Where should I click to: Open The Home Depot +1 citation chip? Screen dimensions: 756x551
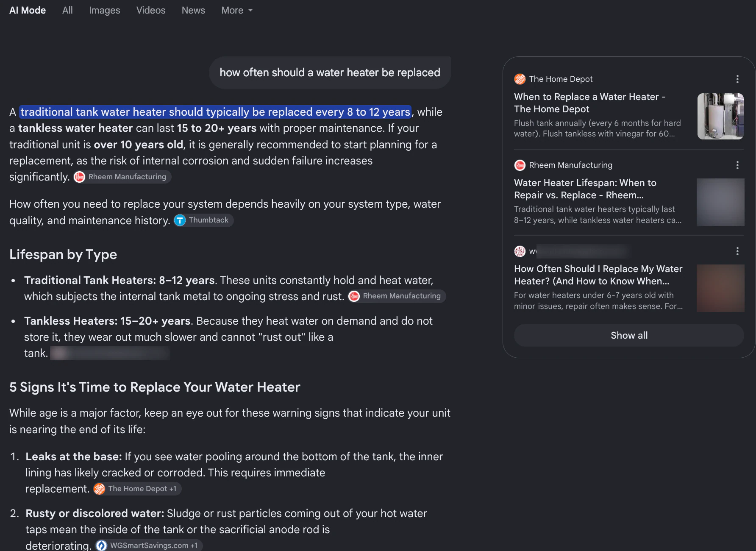(137, 489)
